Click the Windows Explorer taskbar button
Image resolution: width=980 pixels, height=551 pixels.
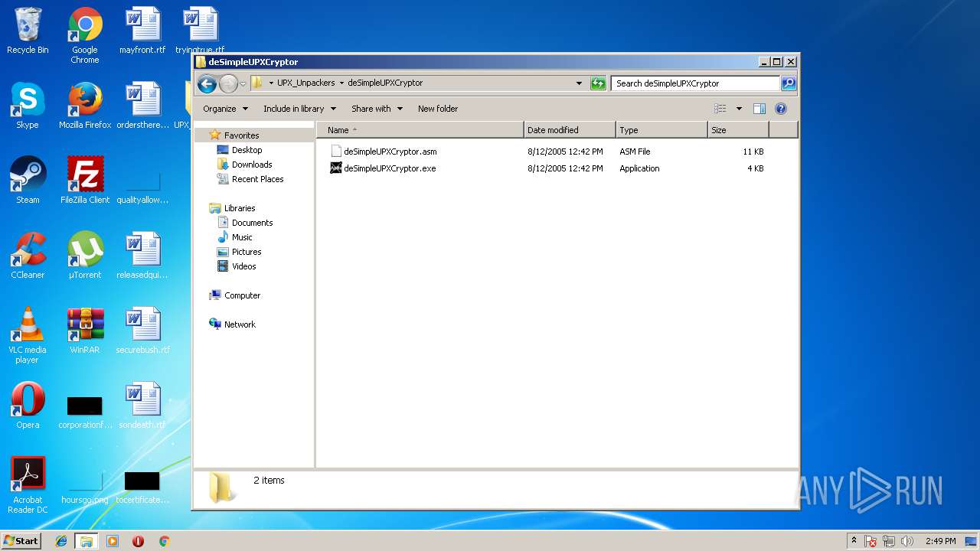point(87,541)
